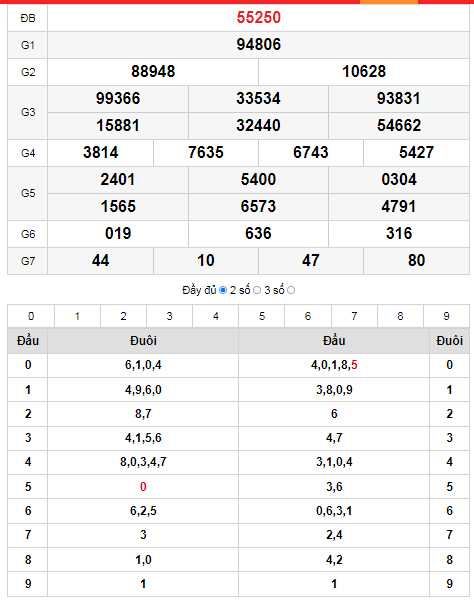Select the '3 số' radio option
Image resolution: width=474 pixels, height=601 pixels.
(291, 291)
